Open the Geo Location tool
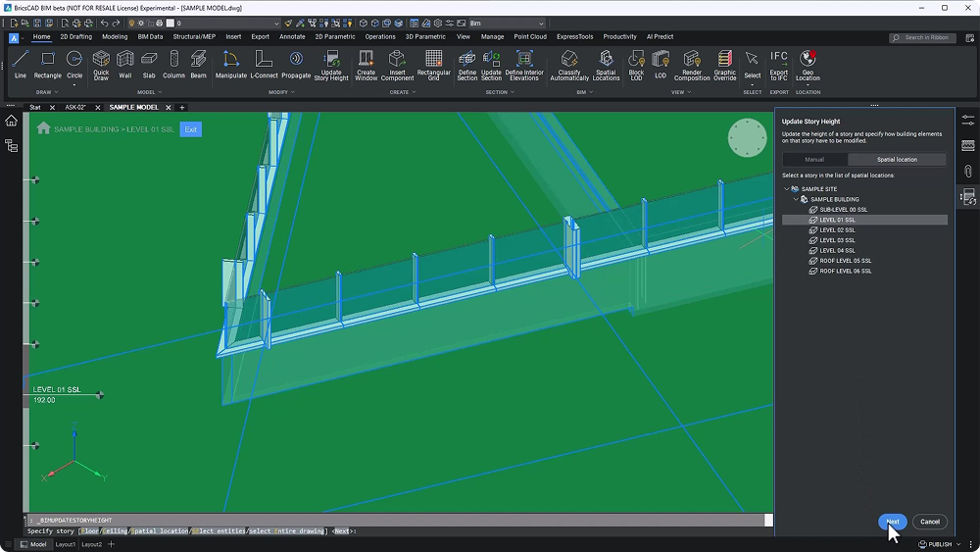Screen dimensions: 980x552 coord(808,65)
